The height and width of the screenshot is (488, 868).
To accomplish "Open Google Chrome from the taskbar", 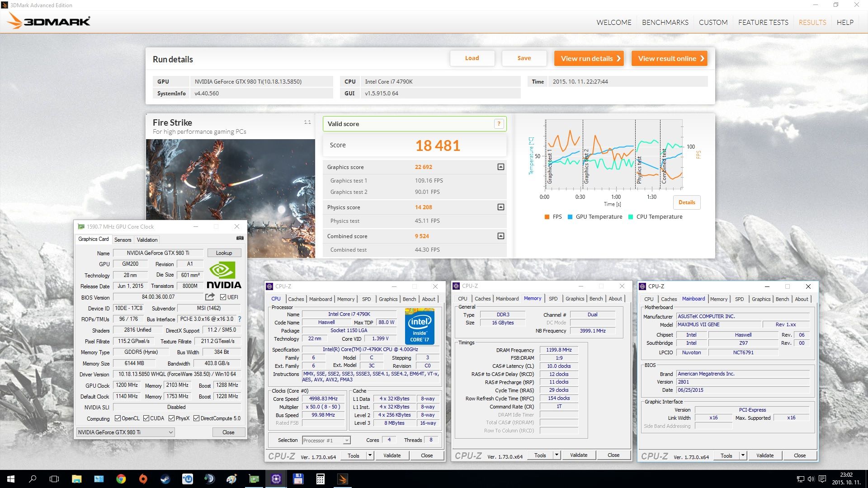I will (x=121, y=479).
